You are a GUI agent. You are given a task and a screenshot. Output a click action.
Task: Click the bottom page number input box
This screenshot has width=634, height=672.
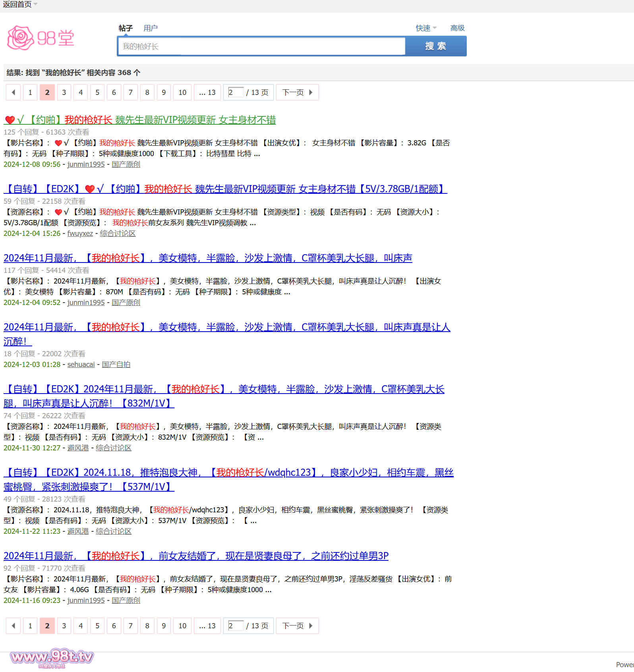click(x=236, y=626)
